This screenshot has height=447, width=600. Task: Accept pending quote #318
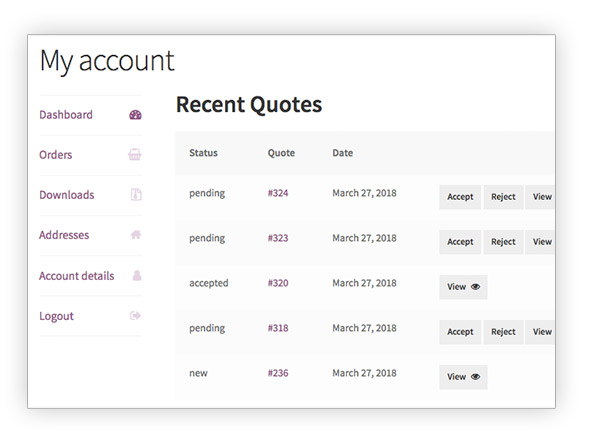[x=460, y=332]
